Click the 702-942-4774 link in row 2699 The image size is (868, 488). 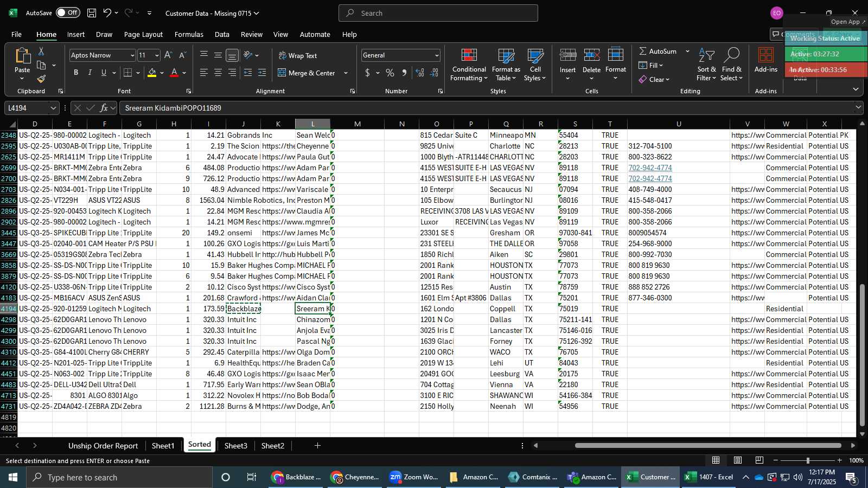[650, 168]
